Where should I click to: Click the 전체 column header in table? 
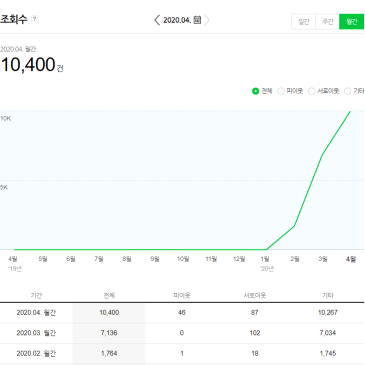(x=109, y=295)
